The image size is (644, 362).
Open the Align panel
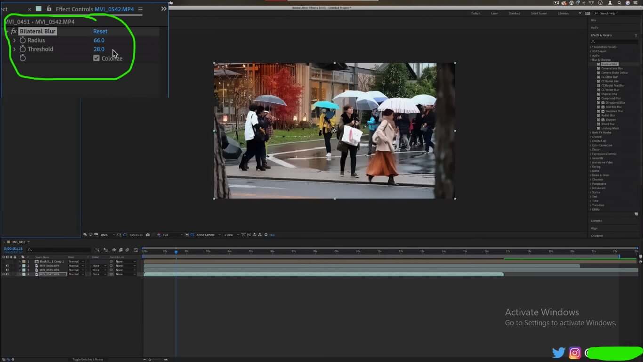tap(594, 228)
